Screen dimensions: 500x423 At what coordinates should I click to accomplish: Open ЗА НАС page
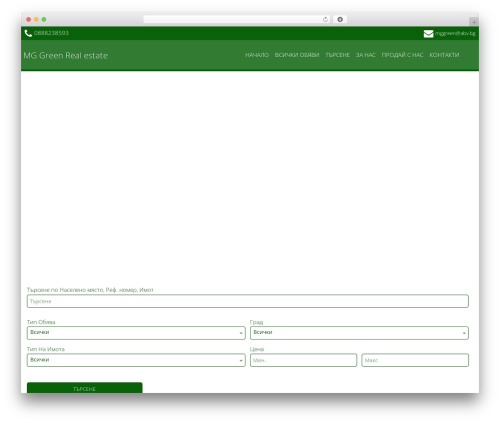tap(366, 55)
